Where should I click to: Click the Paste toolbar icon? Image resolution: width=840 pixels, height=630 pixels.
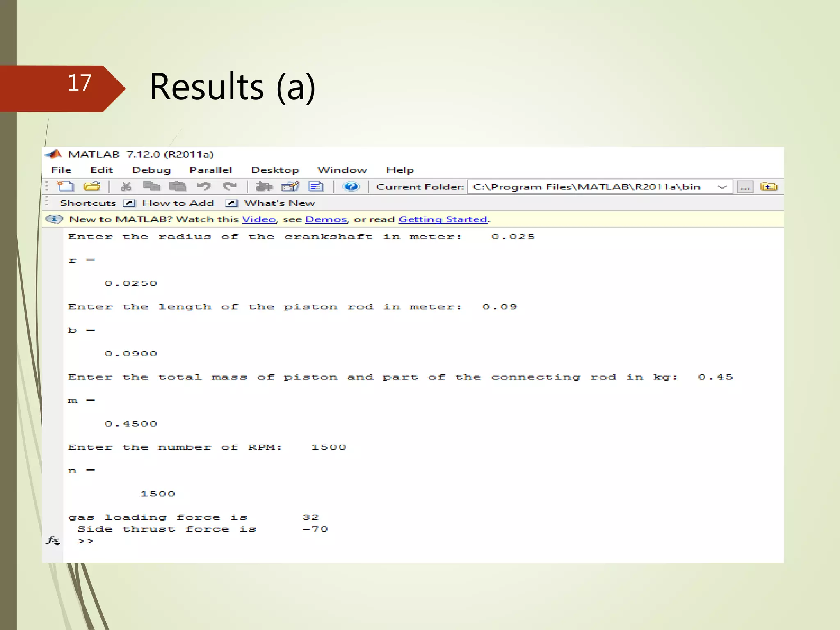pos(177,187)
